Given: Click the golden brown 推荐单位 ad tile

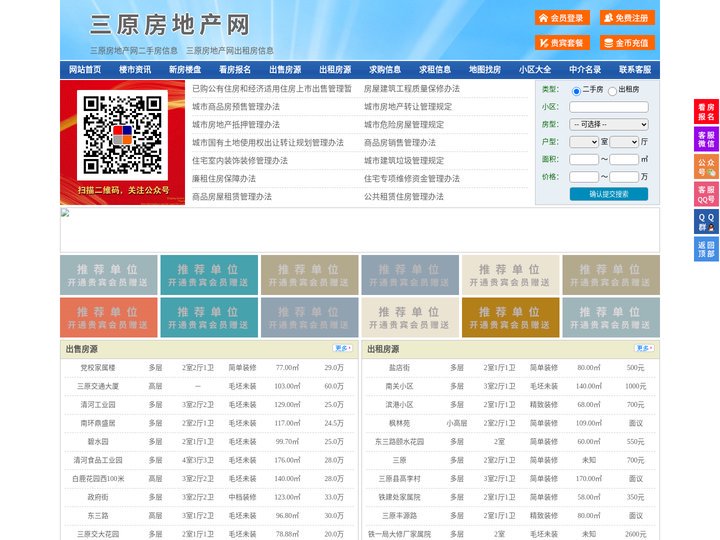Looking at the screenshot, I should [x=511, y=317].
